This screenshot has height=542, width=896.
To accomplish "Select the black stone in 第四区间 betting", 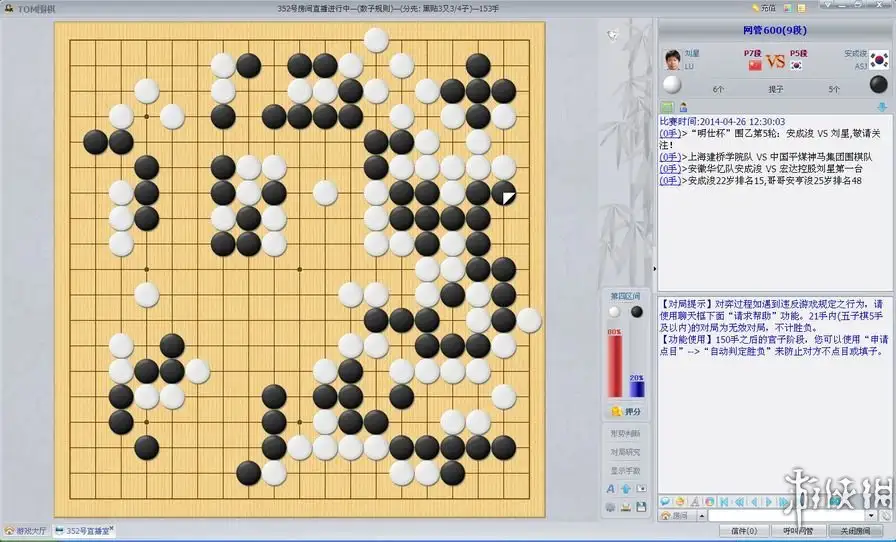I will point(637,312).
